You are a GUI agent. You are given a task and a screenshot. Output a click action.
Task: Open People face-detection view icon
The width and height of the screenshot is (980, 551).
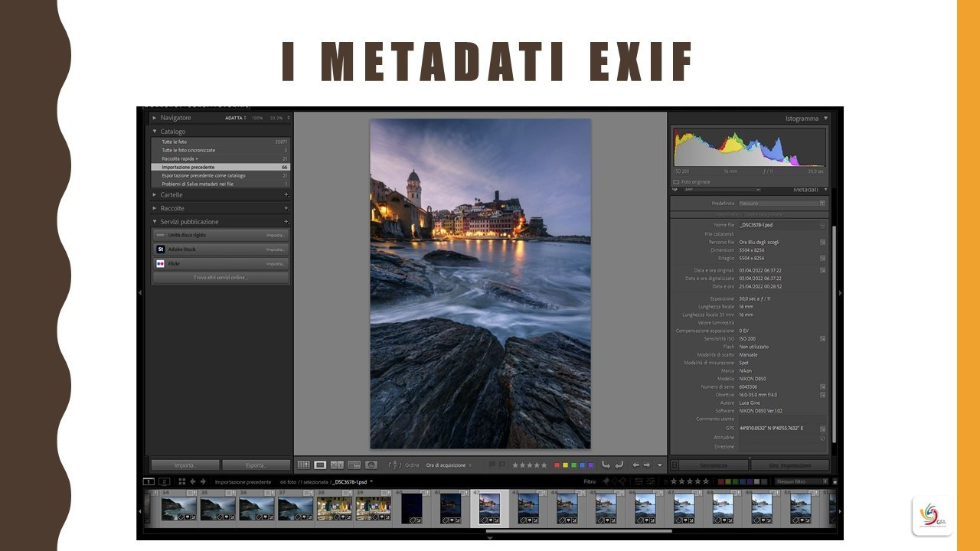[x=371, y=465]
